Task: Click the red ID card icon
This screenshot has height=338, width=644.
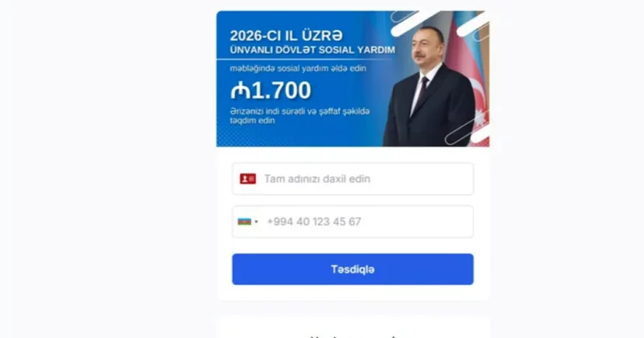Action: pyautogui.click(x=248, y=179)
